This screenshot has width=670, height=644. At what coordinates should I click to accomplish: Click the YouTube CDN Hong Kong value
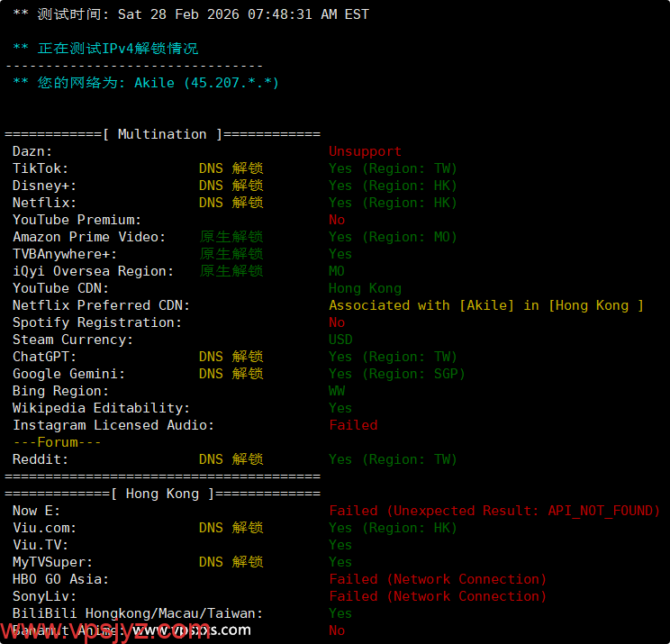point(365,288)
